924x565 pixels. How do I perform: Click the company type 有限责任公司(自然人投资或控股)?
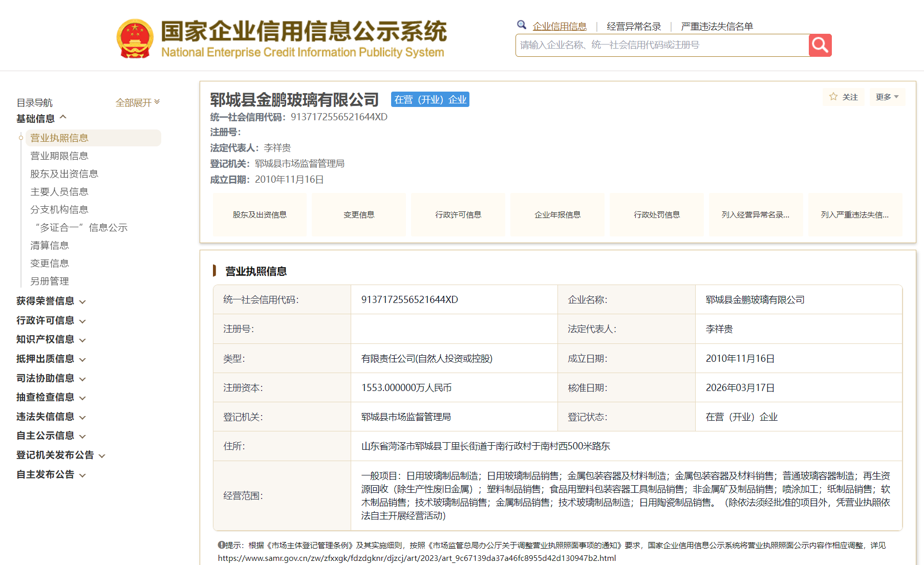click(427, 358)
